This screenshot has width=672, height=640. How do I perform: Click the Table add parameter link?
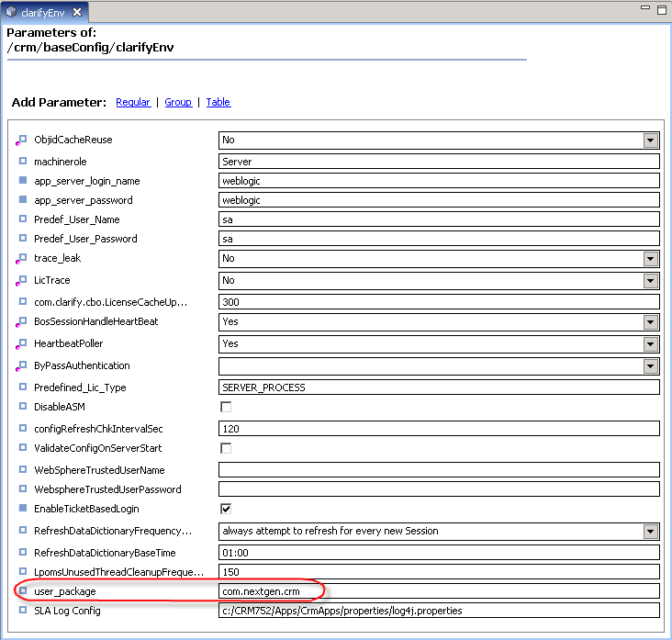[218, 102]
